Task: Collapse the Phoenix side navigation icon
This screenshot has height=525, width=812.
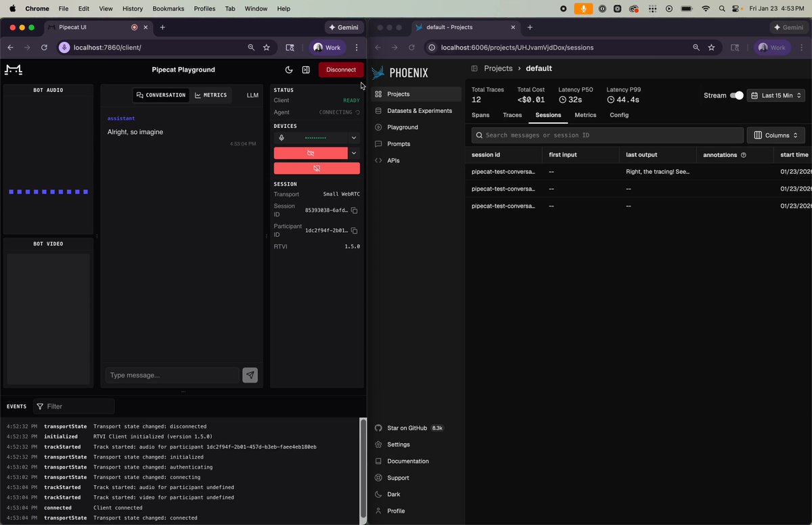Action: pos(474,68)
